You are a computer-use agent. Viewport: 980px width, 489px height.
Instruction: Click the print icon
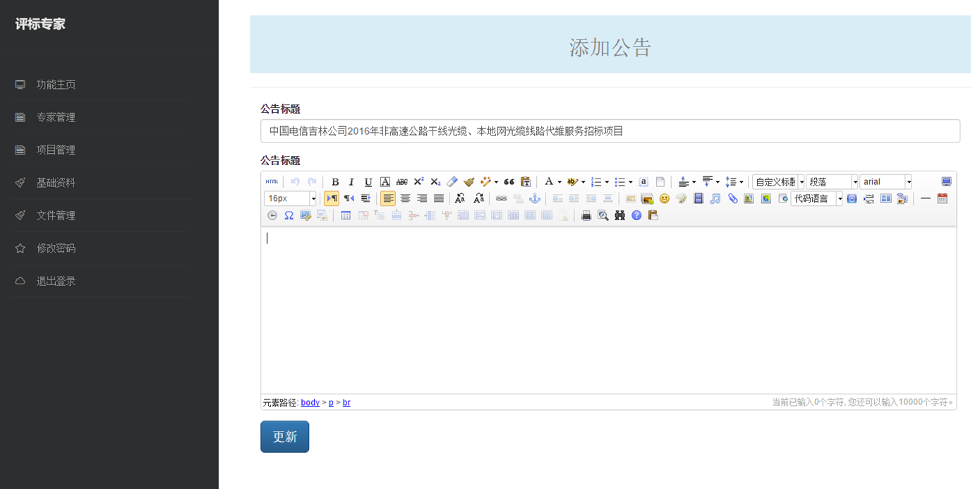[586, 215]
